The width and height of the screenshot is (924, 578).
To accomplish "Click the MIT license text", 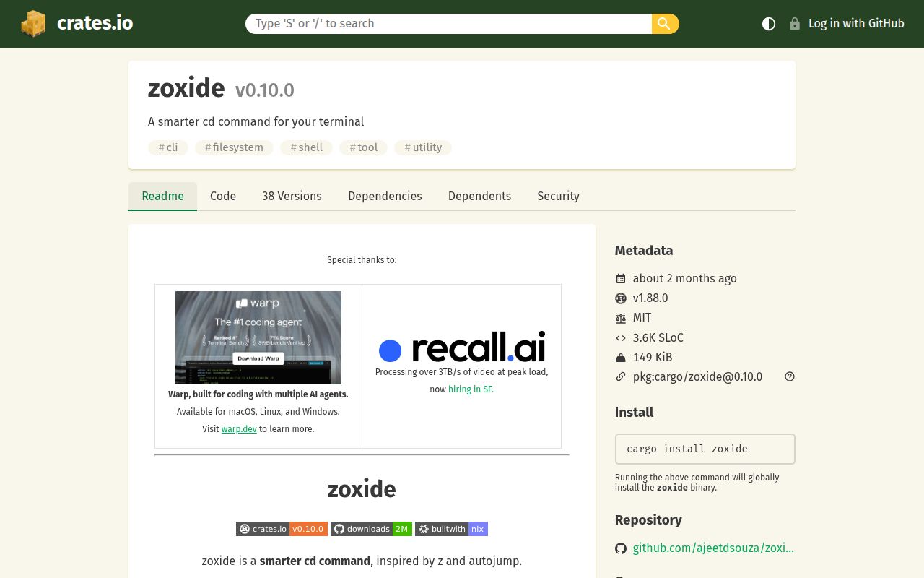I will [642, 318].
